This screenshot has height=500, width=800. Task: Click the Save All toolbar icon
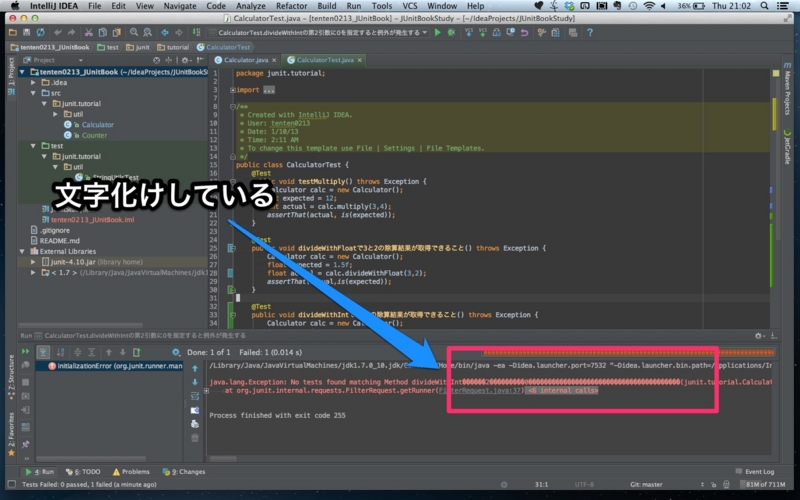[27, 33]
